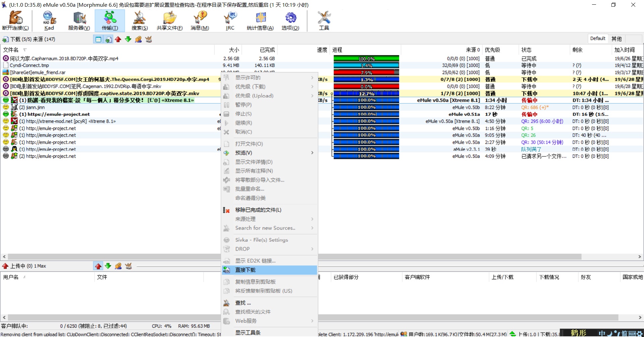Sort uploads by 客户端软件 column header

(x=445, y=277)
